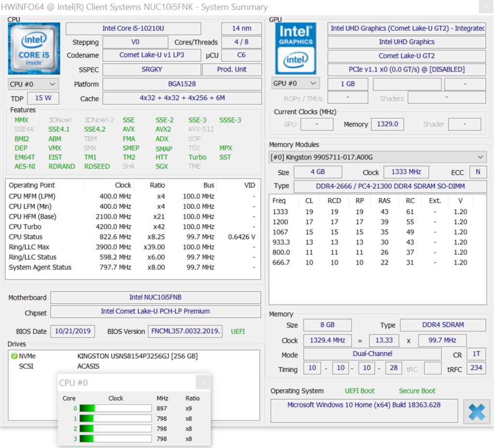Open the CPU #0 selector dropdown
The image size is (494, 448).
pos(33,84)
